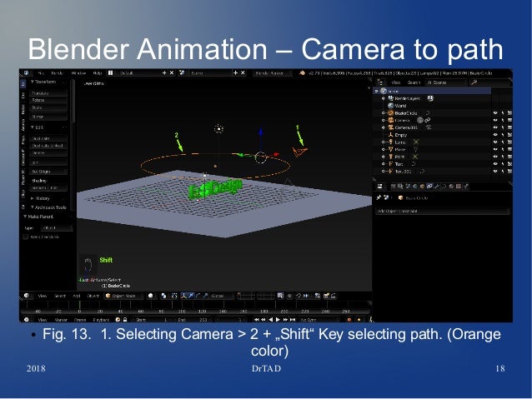Click the Translate button
Image resolution: width=532 pixels, height=399 pixels.
(x=49, y=93)
